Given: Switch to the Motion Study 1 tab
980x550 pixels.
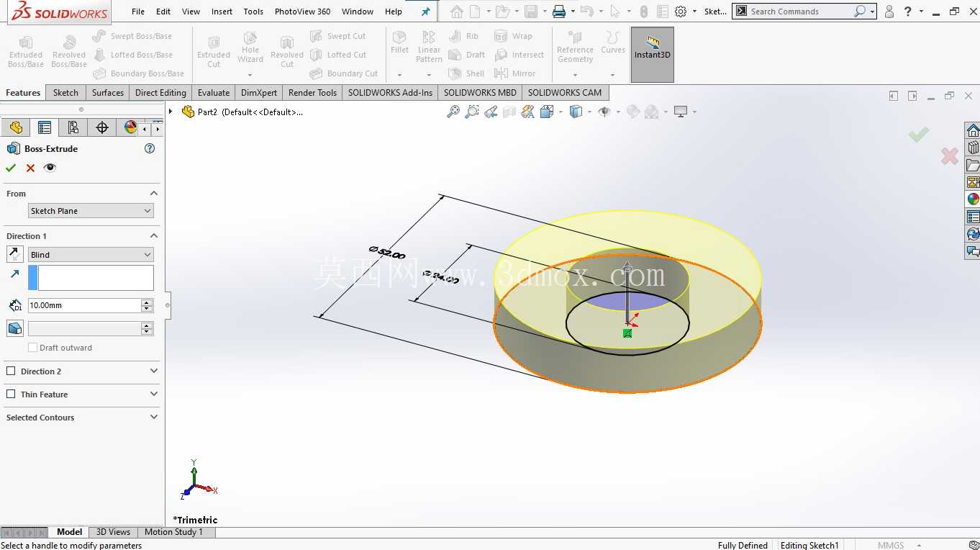Looking at the screenshot, I should (x=173, y=532).
